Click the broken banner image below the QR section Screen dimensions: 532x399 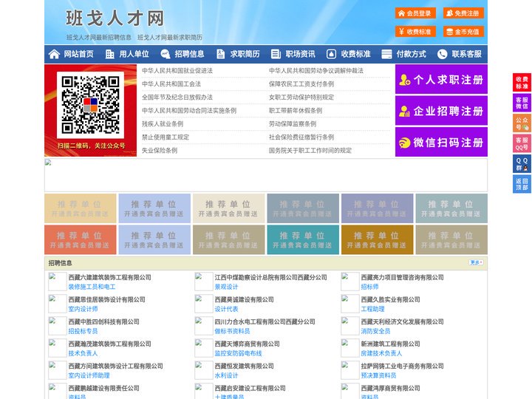266,175
